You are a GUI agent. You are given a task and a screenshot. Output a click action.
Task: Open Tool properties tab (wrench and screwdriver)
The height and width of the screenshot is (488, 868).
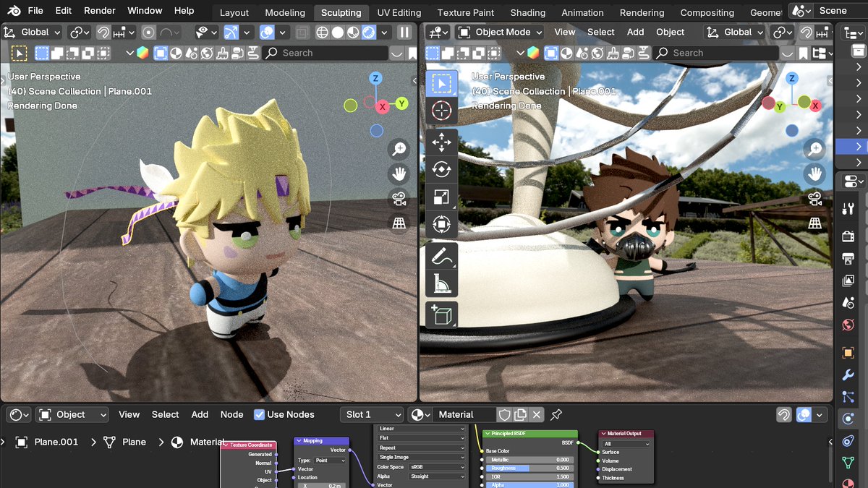coord(848,209)
